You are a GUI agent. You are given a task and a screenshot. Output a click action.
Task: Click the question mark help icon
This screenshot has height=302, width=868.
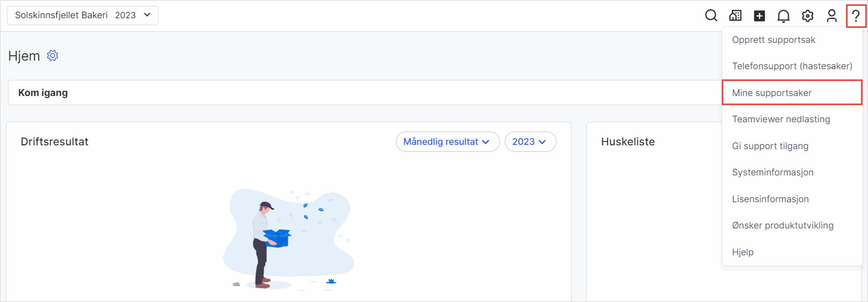856,16
